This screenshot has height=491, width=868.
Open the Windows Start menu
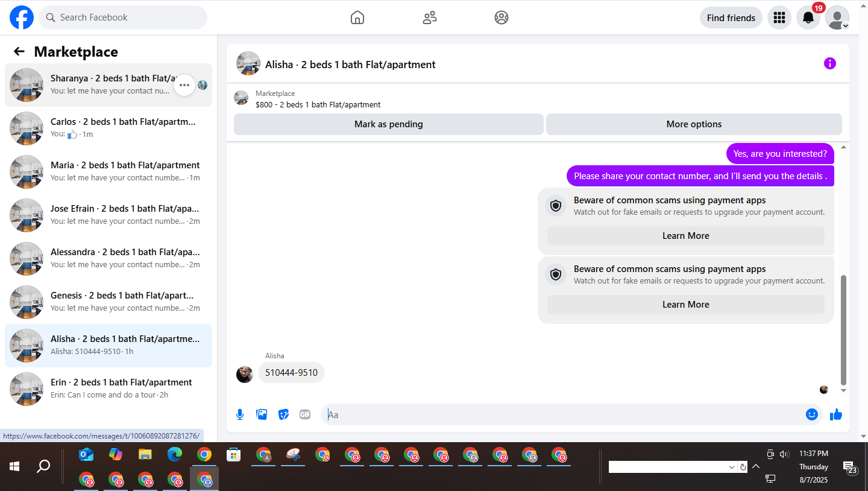click(14, 466)
